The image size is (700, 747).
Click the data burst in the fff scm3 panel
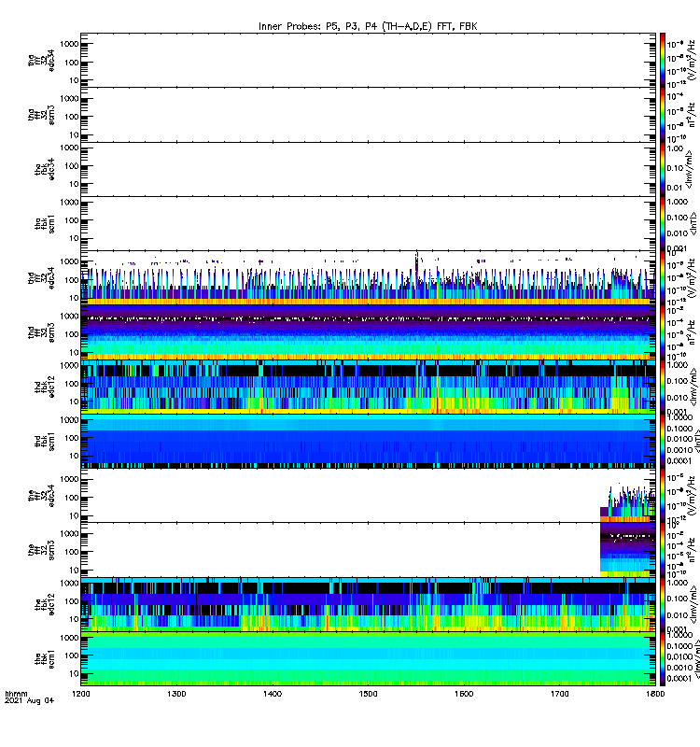(627, 550)
